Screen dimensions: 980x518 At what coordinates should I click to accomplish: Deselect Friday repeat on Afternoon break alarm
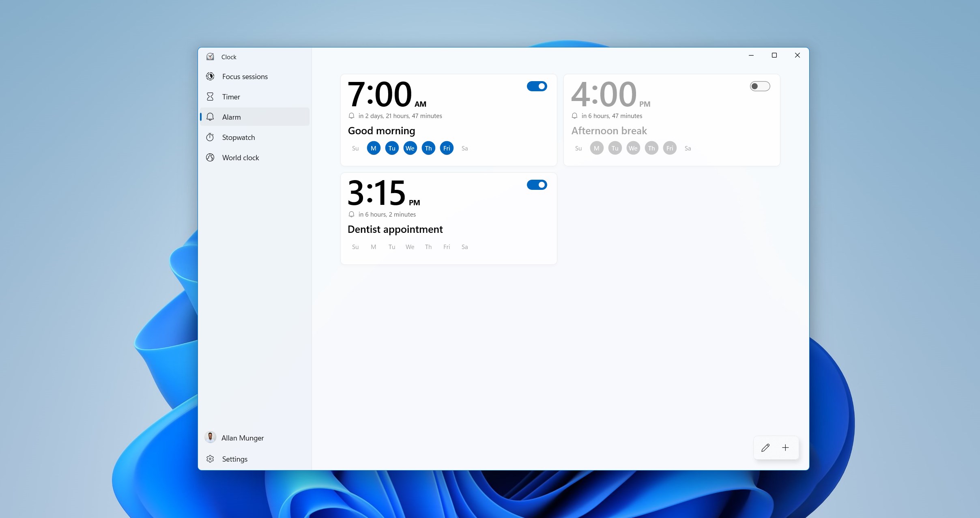669,148
